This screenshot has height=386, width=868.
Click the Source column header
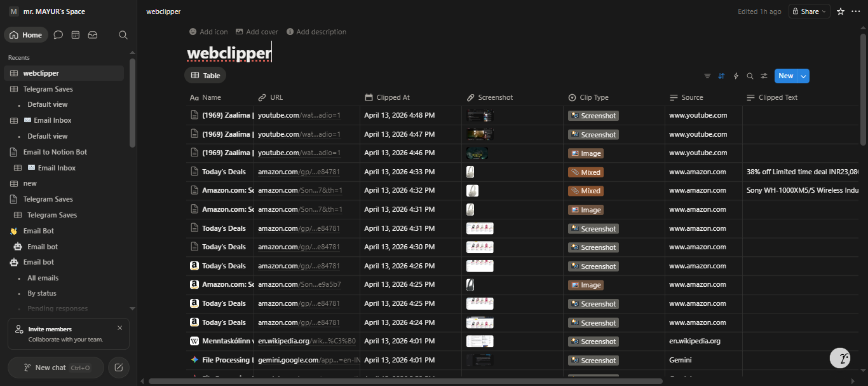pos(703,97)
